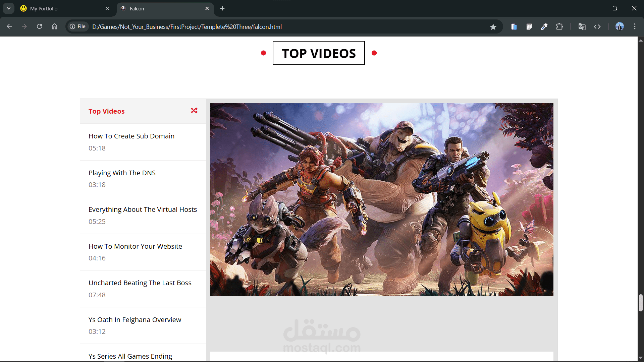Click the 07:48 duration text
Viewport: 644px width, 362px height.
(97, 295)
